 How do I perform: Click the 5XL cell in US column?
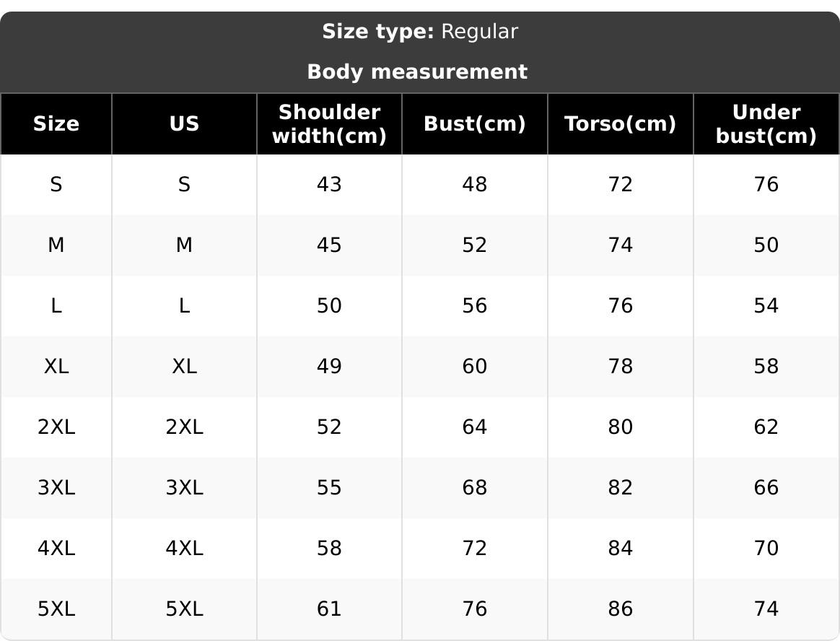(x=184, y=609)
